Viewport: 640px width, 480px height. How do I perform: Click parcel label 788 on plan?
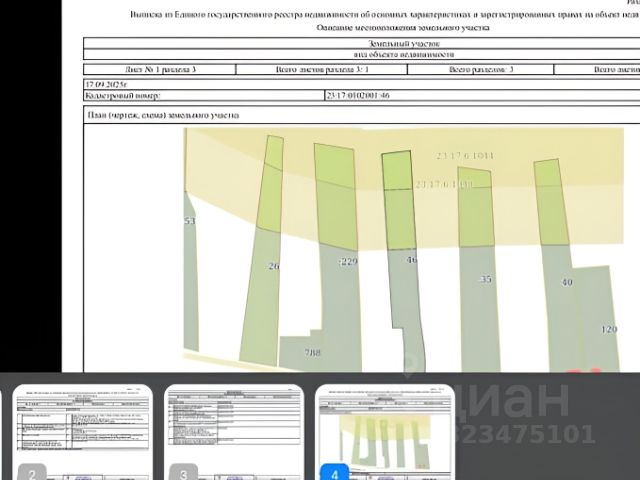pos(313,352)
